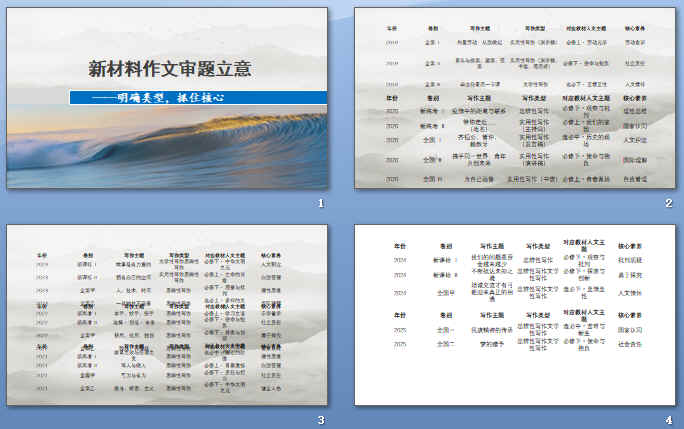Click the 全国甲 cell on slide 4
Image resolution: width=684 pixels, height=429 pixels.
click(x=447, y=293)
